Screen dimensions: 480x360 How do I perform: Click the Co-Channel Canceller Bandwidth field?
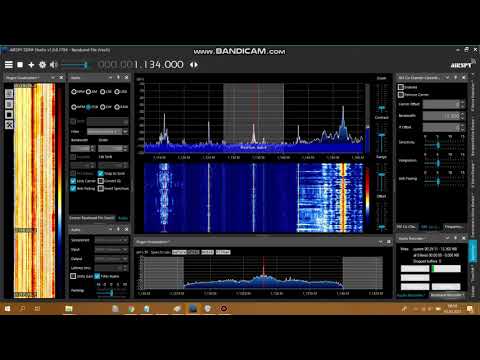coord(444,116)
